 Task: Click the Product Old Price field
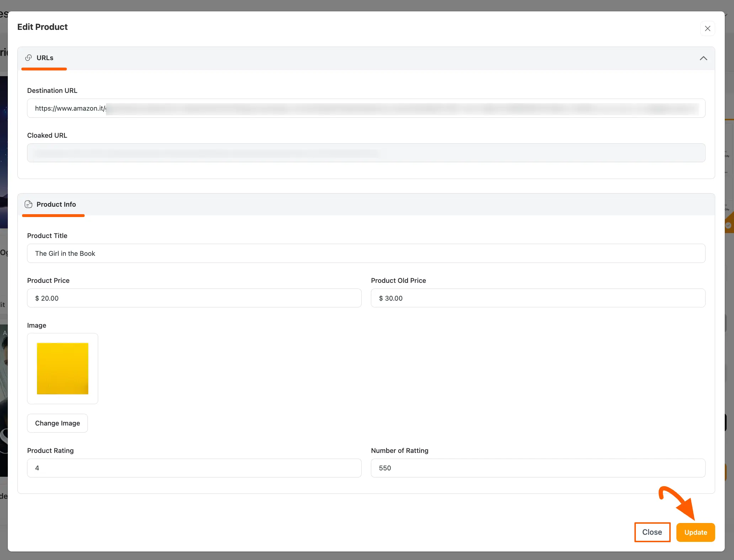(x=538, y=298)
